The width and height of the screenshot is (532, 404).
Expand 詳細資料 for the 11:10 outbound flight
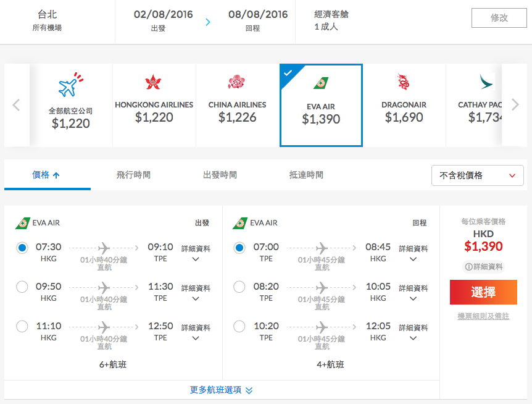[x=196, y=332]
